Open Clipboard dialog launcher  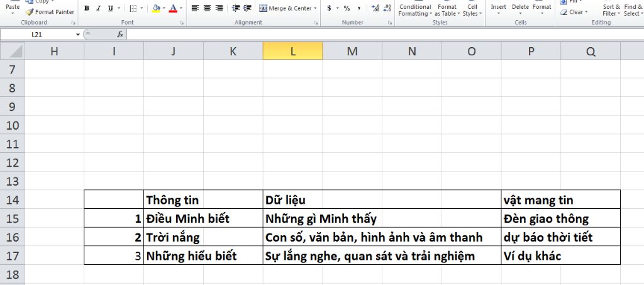coord(73,23)
